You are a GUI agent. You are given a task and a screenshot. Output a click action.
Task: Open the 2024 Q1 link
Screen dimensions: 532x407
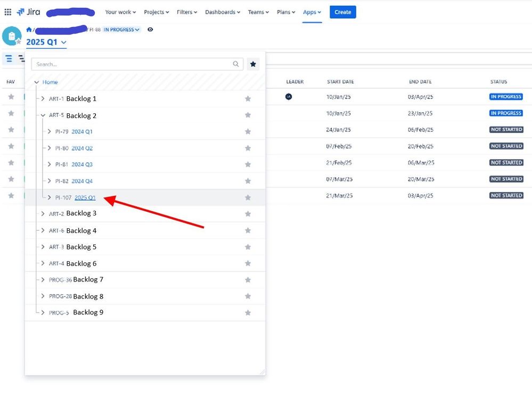(x=82, y=131)
